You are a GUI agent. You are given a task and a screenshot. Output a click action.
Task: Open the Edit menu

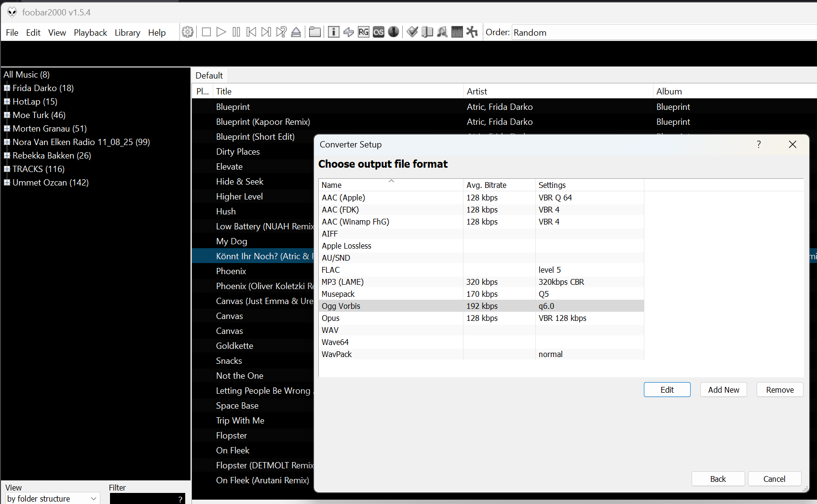[x=33, y=32]
